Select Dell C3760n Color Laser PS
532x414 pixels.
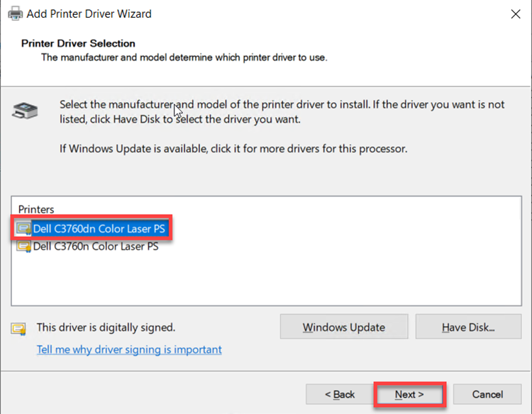(x=95, y=247)
